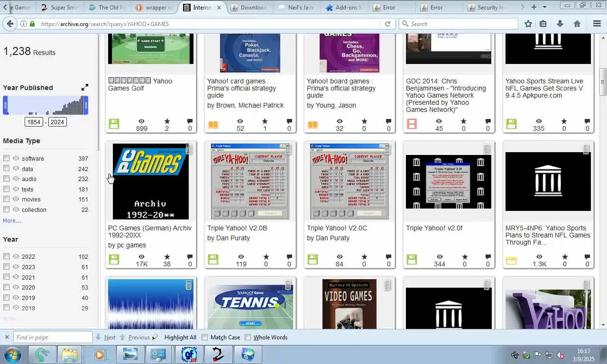Tick the year 2022 checkbox
607x364 pixels.
pos(6,256)
